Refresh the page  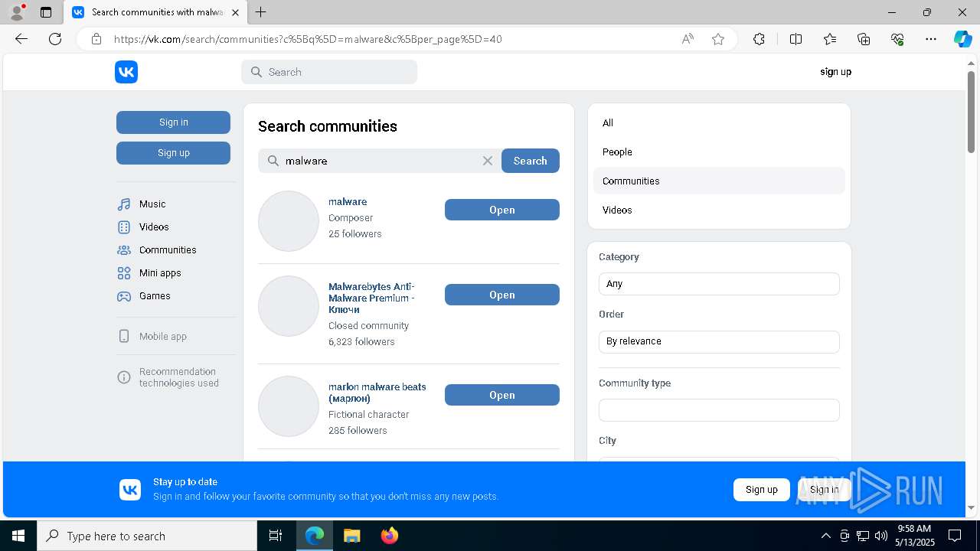pyautogui.click(x=55, y=39)
